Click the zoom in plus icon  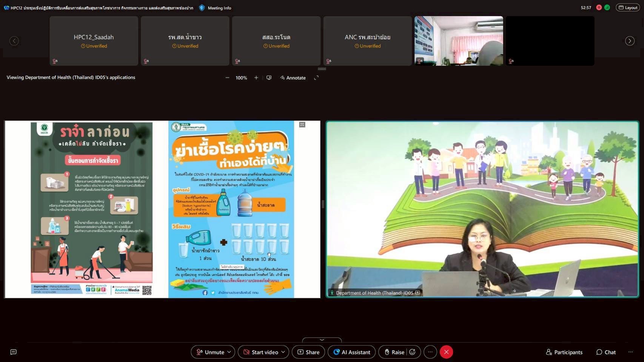pyautogui.click(x=256, y=78)
